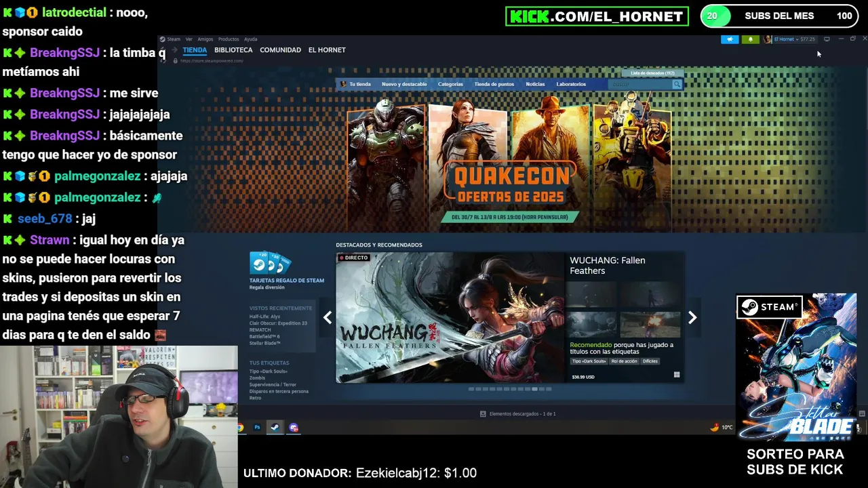868x488 pixels.
Task: Open the EL HORNET profile tab
Action: [x=327, y=50]
